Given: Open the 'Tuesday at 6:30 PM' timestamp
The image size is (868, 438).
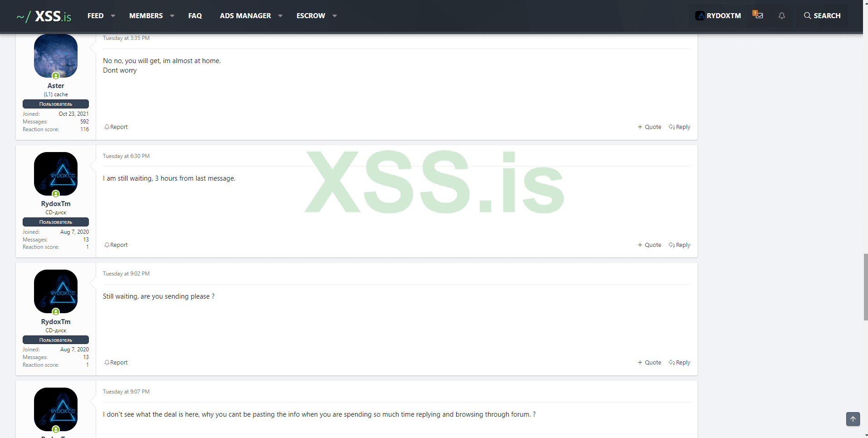Looking at the screenshot, I should tap(126, 156).
